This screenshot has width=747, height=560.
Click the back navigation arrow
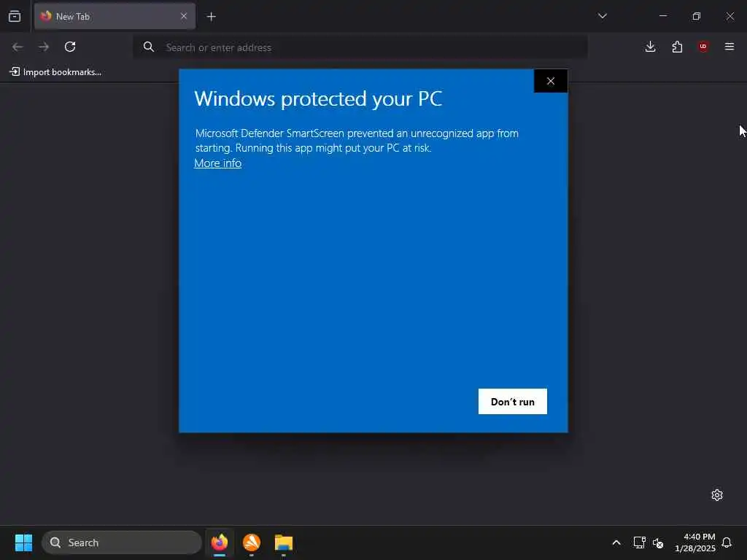coord(18,47)
